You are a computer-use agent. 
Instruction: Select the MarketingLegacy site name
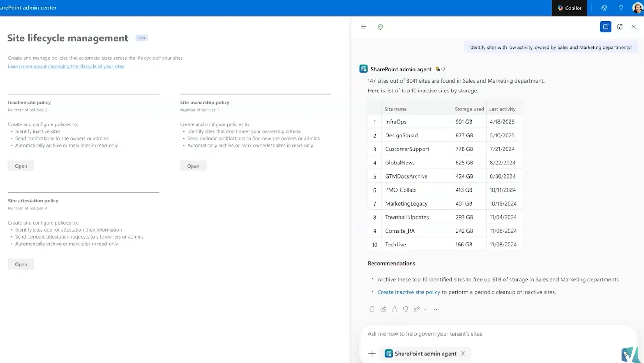[x=406, y=203]
